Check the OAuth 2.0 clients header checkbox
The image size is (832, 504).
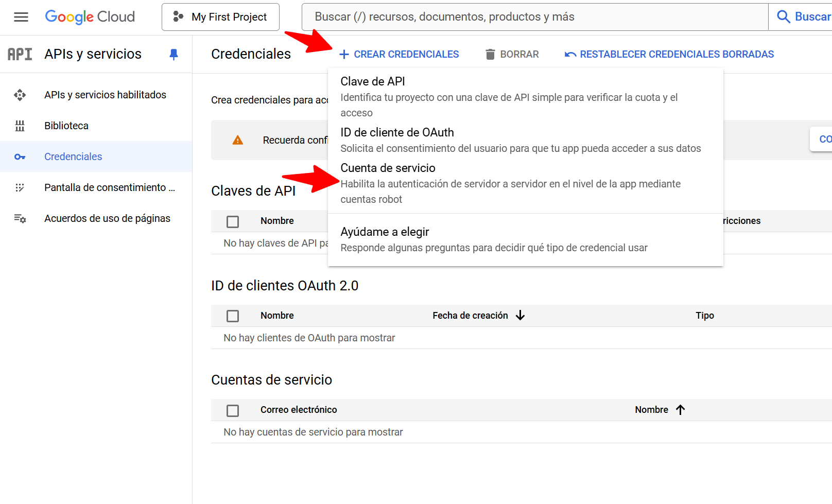tap(233, 316)
